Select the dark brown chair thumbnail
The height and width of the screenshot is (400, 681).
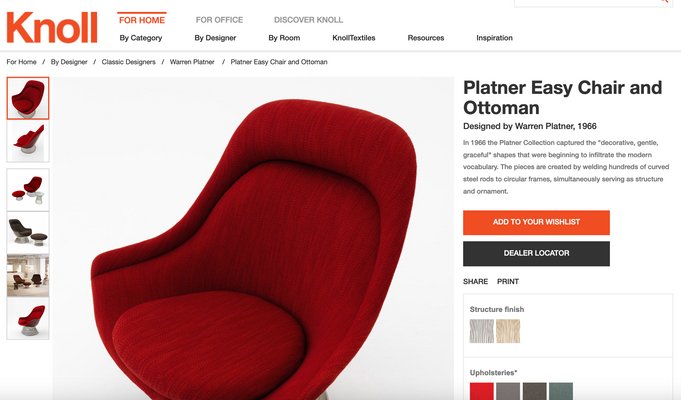tap(28, 233)
